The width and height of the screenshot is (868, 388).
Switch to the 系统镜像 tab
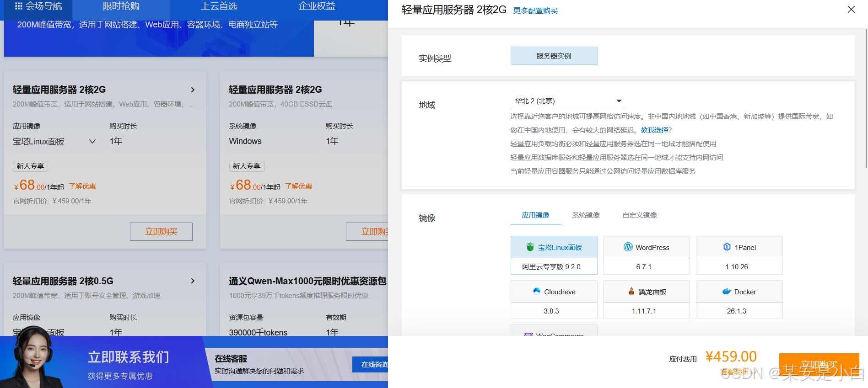coord(586,215)
